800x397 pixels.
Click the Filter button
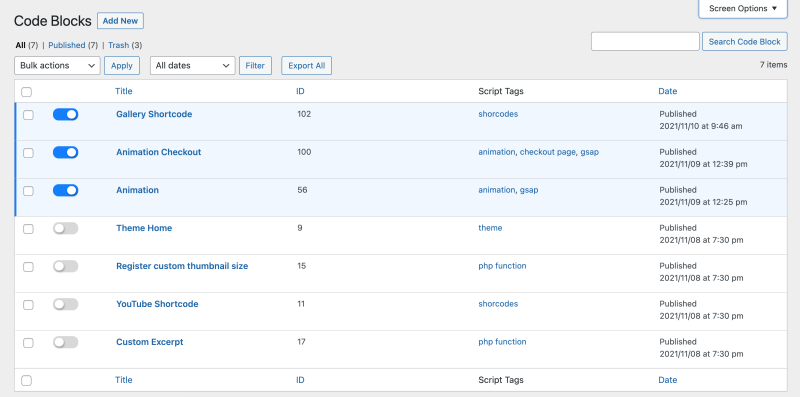(x=255, y=65)
